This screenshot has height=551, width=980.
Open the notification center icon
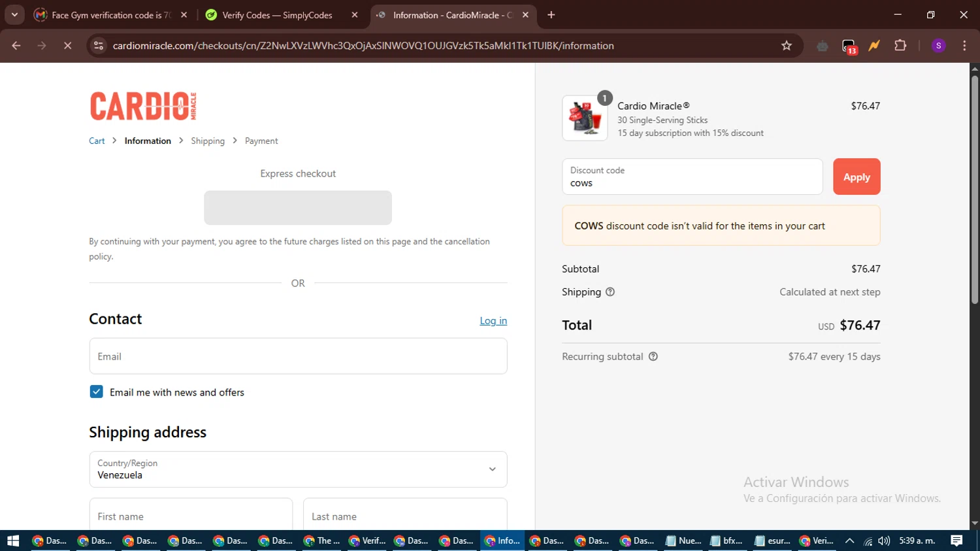click(956, 541)
